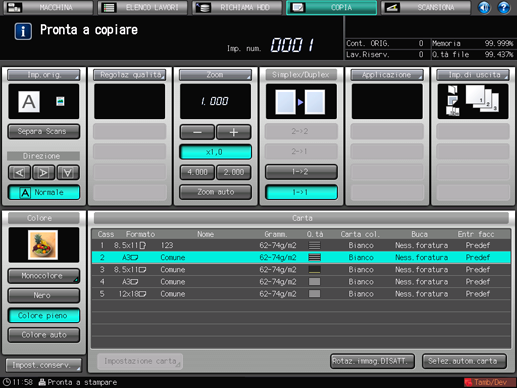
Task: Click the Colore panel header
Action: coord(44,218)
